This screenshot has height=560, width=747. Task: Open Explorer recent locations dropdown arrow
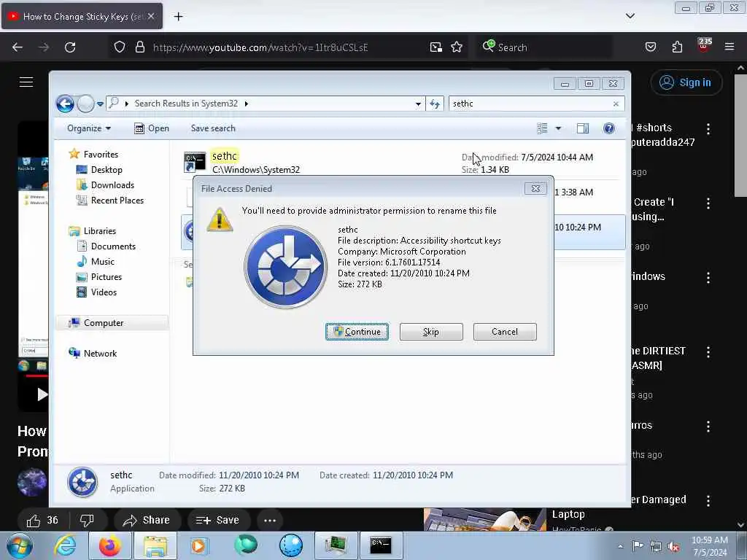[100, 104]
